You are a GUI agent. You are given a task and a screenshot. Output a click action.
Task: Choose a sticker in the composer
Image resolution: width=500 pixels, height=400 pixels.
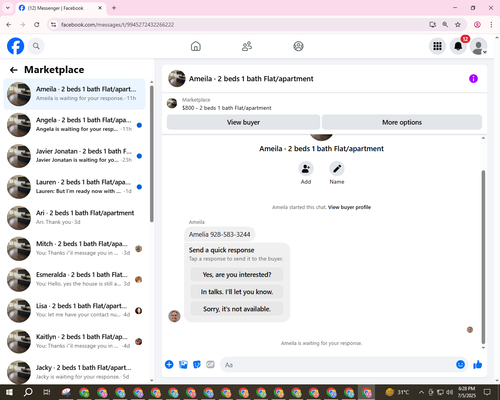click(197, 364)
